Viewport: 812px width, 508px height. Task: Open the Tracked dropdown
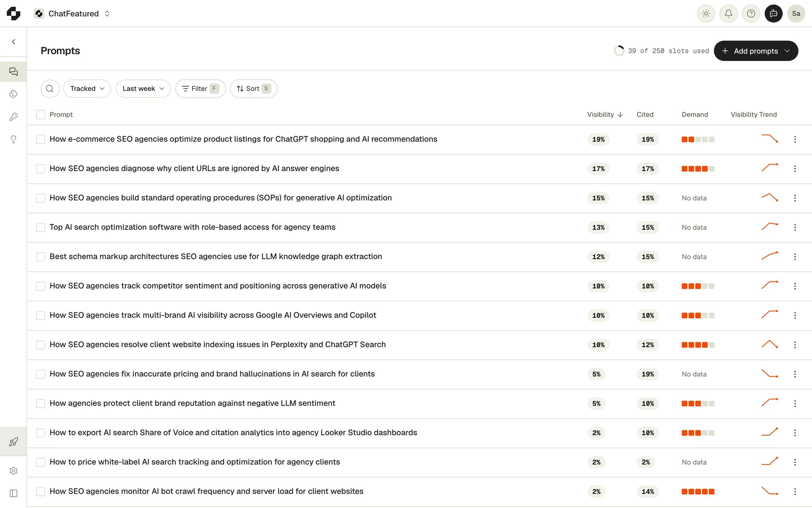(87, 88)
